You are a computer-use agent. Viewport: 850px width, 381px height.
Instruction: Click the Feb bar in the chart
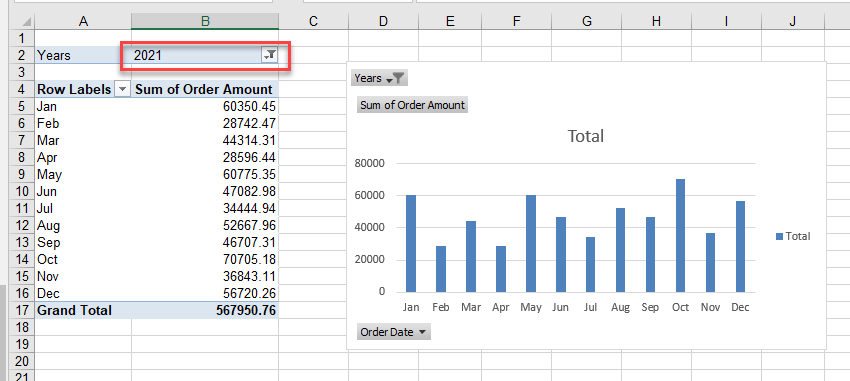tap(441, 269)
